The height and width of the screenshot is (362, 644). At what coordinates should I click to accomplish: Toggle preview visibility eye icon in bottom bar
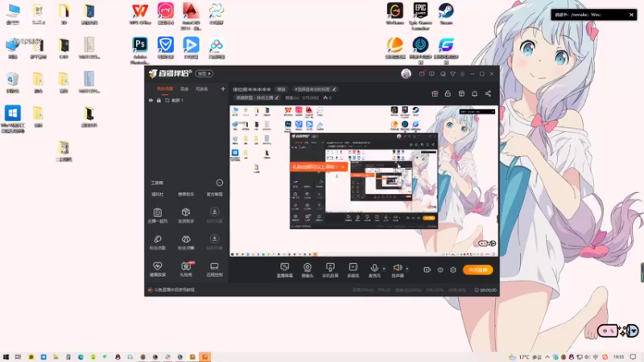click(x=440, y=269)
